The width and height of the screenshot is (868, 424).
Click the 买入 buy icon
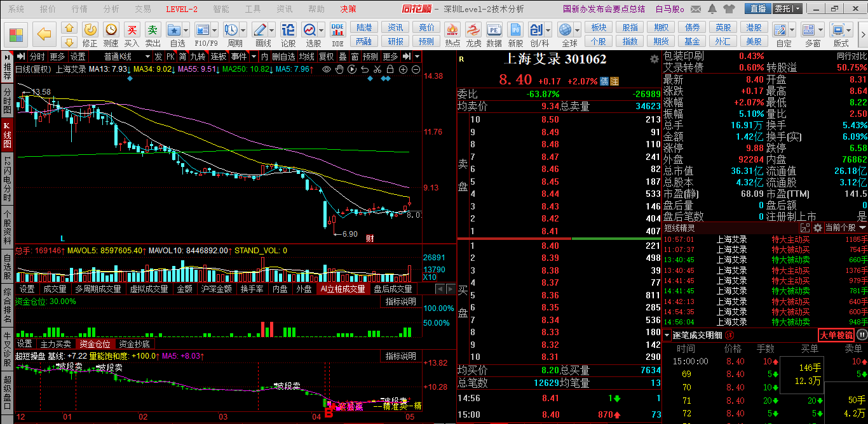click(x=132, y=30)
